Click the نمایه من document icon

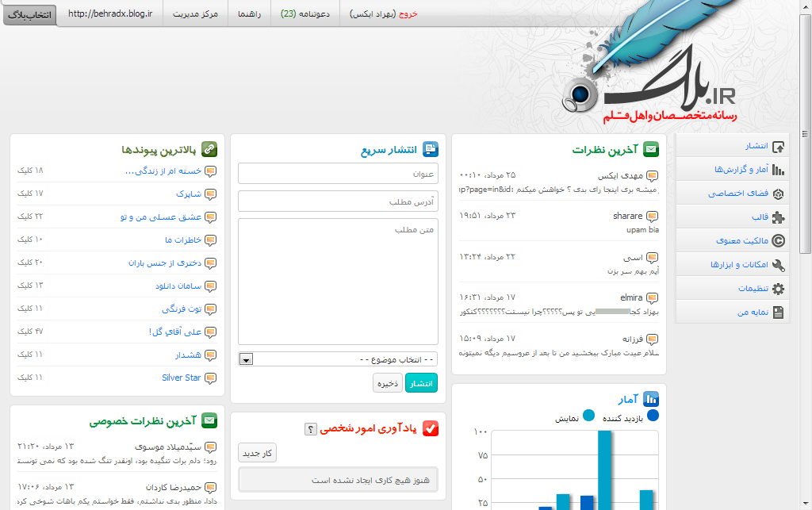pos(779,313)
